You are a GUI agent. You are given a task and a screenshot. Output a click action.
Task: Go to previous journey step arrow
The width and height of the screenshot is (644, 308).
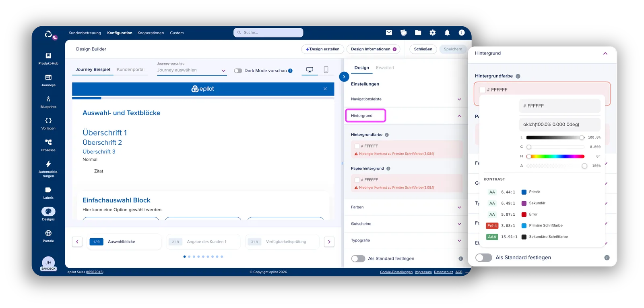pos(77,241)
